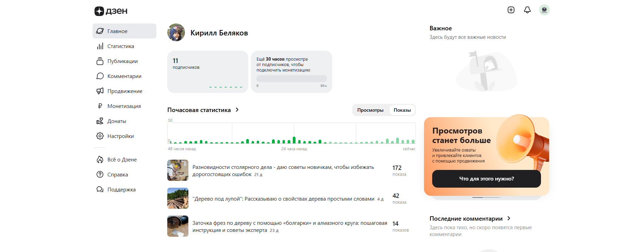Click the 14 показов count
This screenshot has height=252, width=644.
click(x=401, y=226)
